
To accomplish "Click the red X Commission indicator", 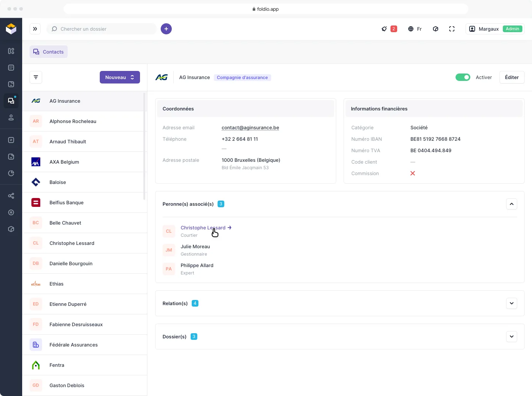I will coord(413,173).
